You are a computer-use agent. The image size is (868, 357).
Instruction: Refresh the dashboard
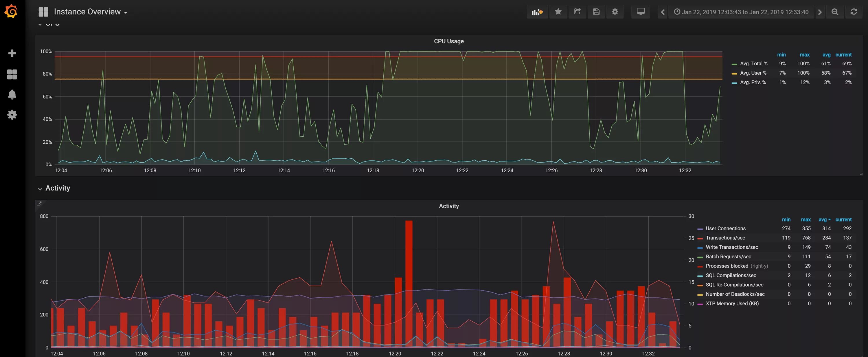[854, 12]
